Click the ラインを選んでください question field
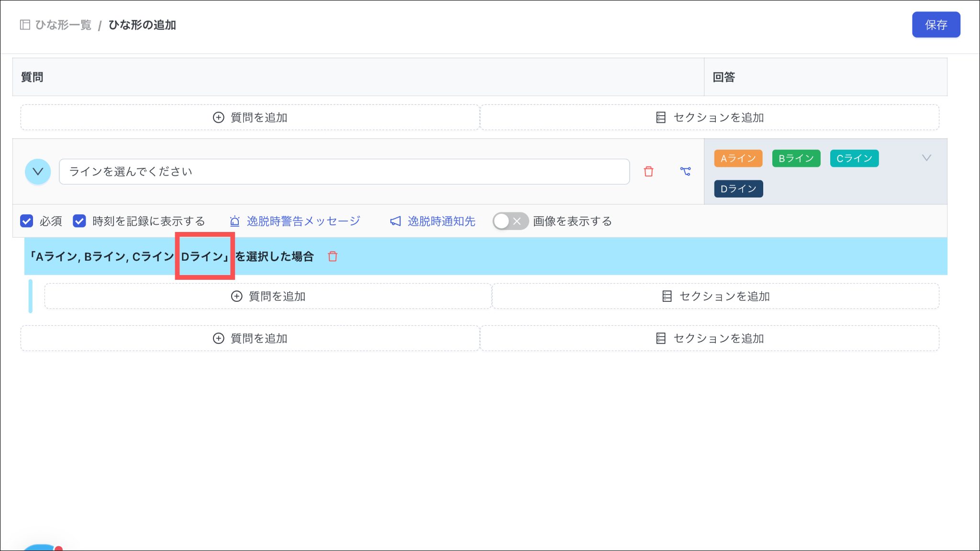The width and height of the screenshot is (980, 551). (344, 172)
